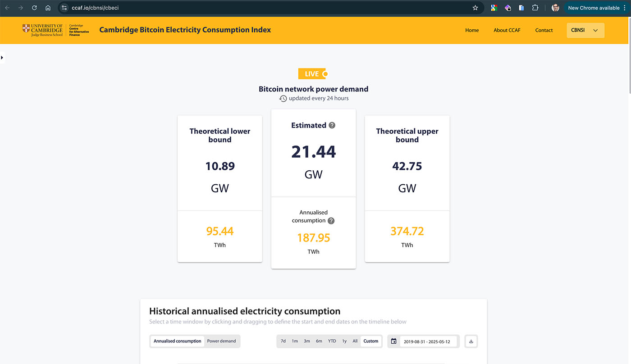Open the calendar date picker icon

[x=394, y=341]
